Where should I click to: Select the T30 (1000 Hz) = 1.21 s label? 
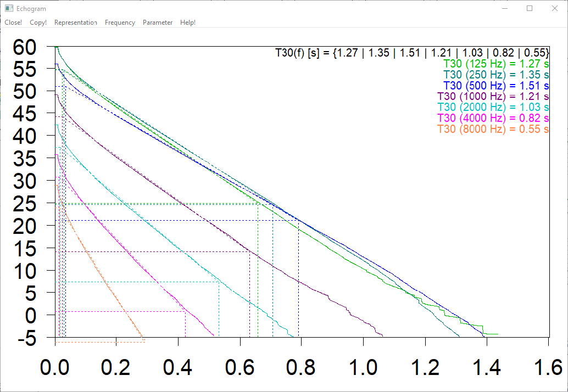coord(493,97)
